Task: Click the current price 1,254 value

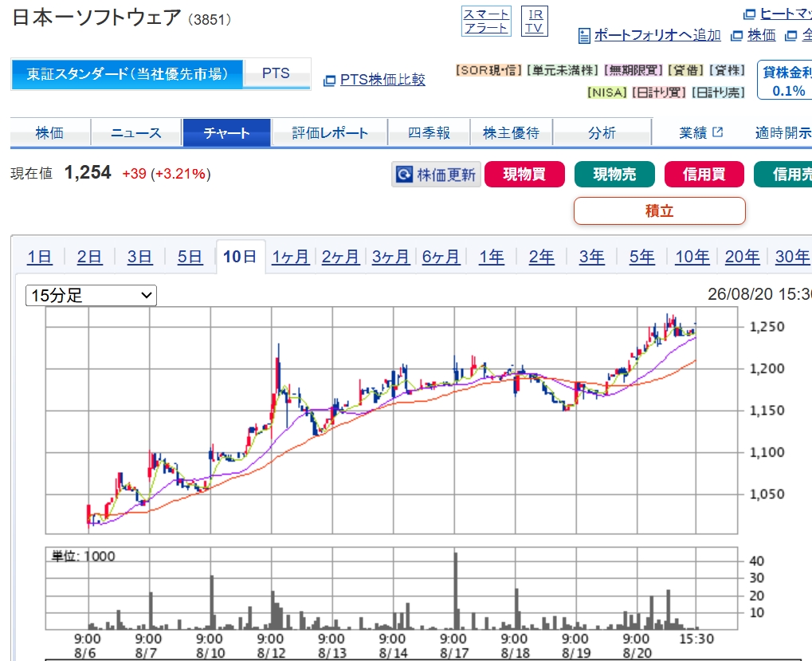Action: 88,172
